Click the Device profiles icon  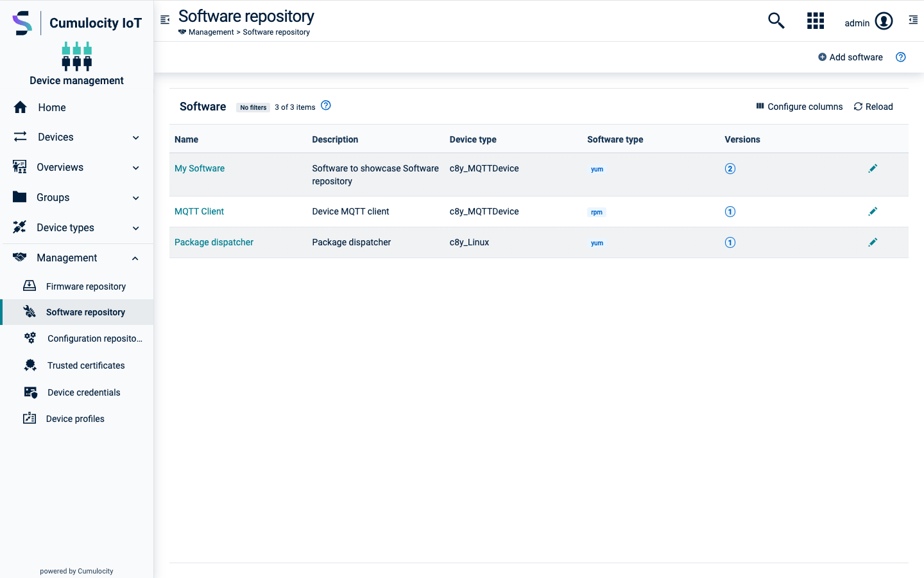click(x=30, y=418)
